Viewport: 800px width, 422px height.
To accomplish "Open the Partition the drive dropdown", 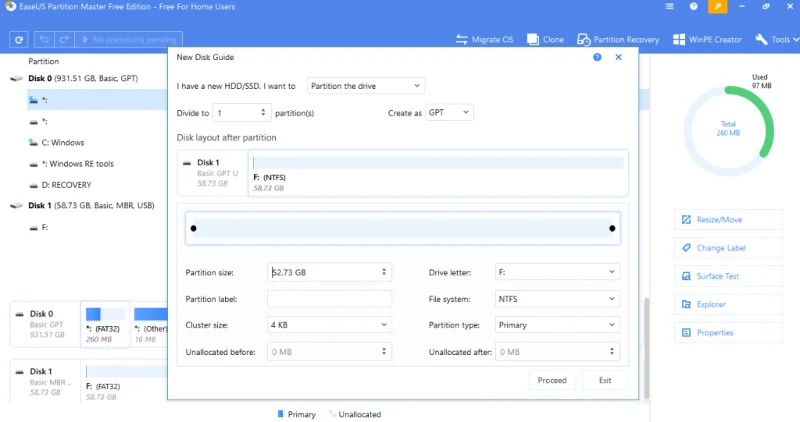I will click(366, 86).
